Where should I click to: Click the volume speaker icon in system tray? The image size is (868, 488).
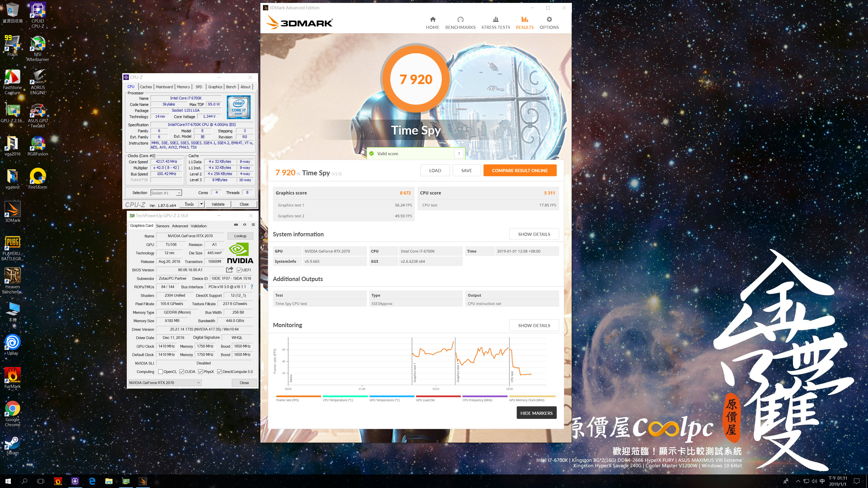click(x=814, y=481)
